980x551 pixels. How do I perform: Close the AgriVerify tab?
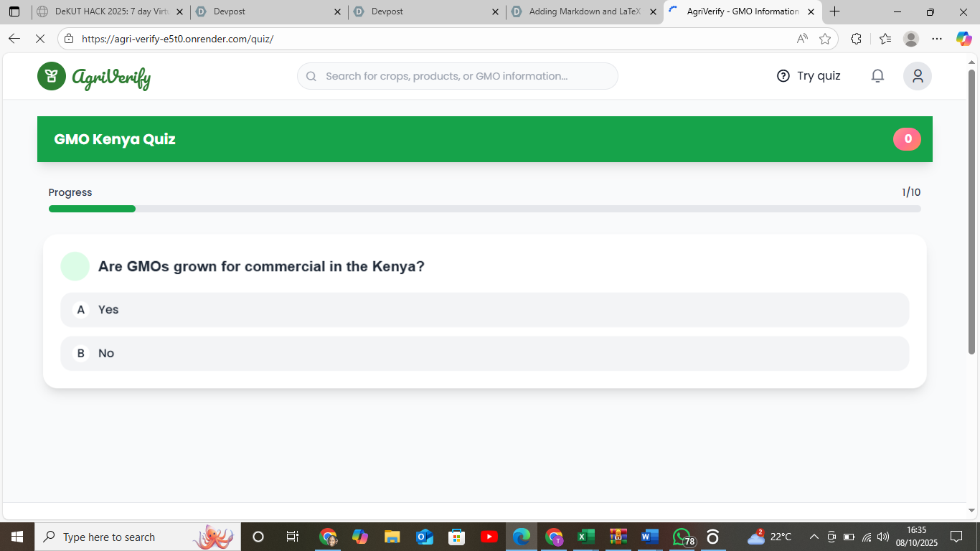coord(811,11)
